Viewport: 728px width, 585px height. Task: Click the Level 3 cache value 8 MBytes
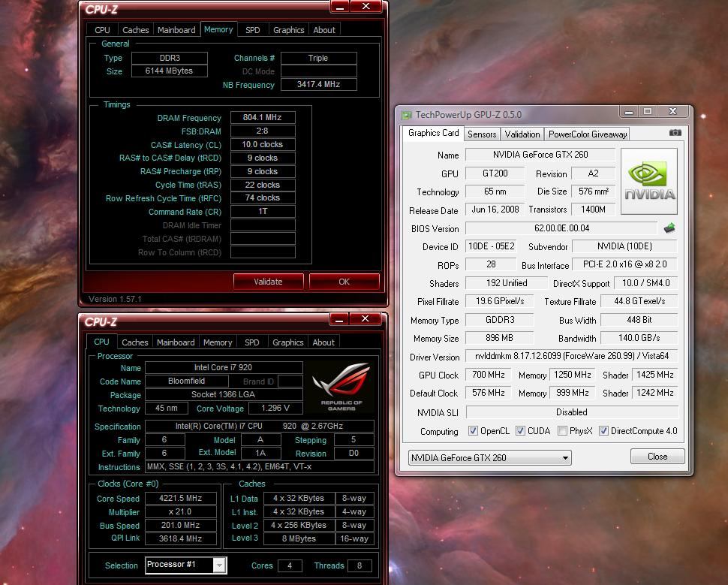[299, 538]
